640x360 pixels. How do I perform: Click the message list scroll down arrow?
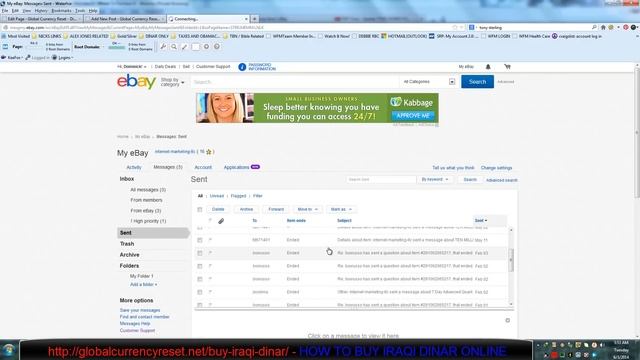click(x=511, y=304)
